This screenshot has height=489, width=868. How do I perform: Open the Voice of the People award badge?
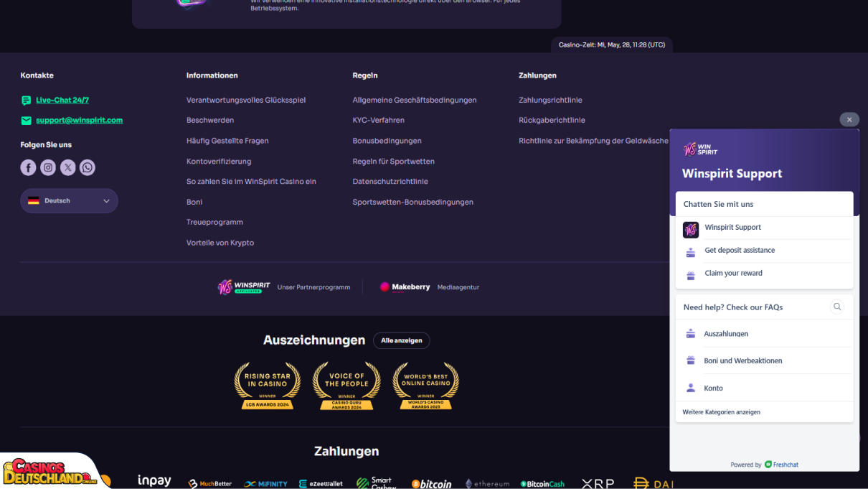point(346,386)
